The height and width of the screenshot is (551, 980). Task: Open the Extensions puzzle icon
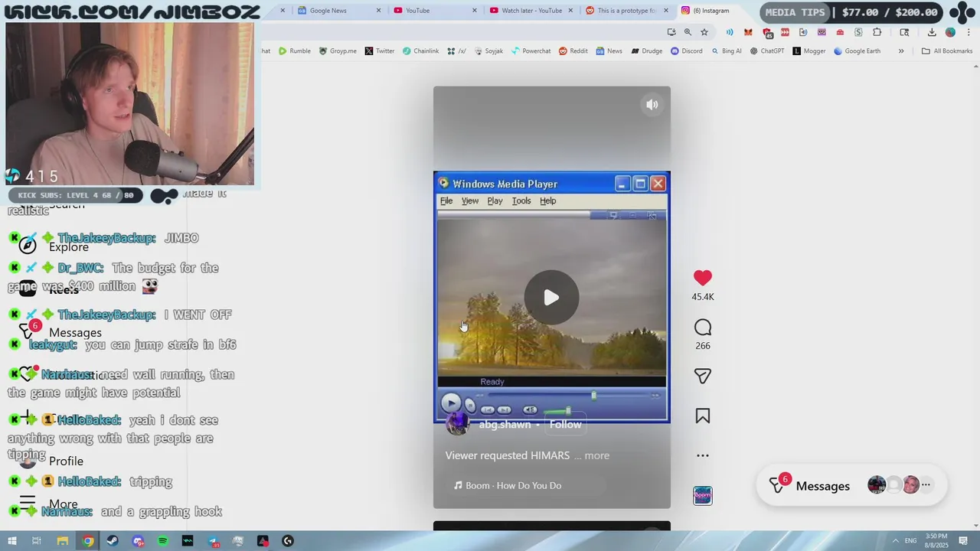pos(877,32)
